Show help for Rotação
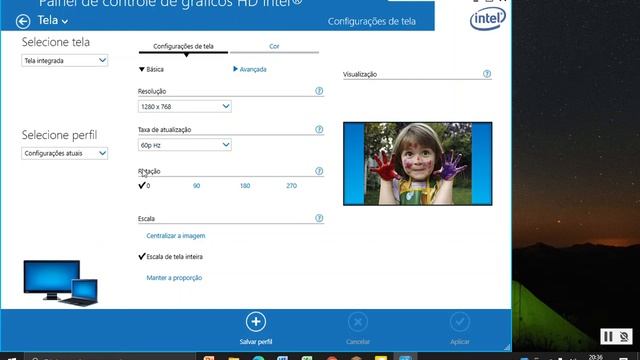Image resolution: width=640 pixels, height=360 pixels. pyautogui.click(x=319, y=171)
